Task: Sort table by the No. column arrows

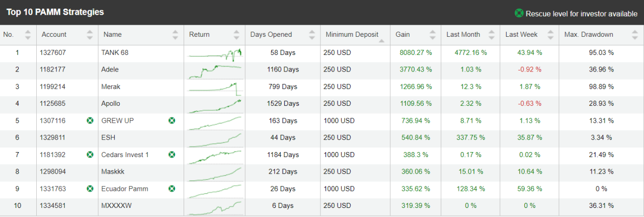Action: tap(28, 35)
